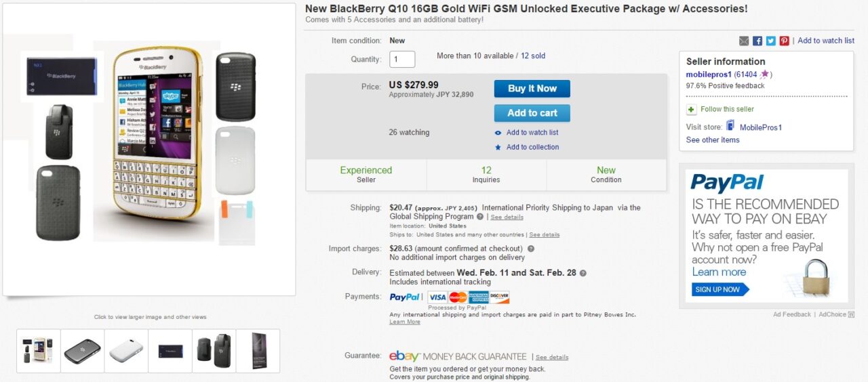View the white case thumbnail
Image resolution: width=868 pixels, height=382 pixels.
[126, 351]
